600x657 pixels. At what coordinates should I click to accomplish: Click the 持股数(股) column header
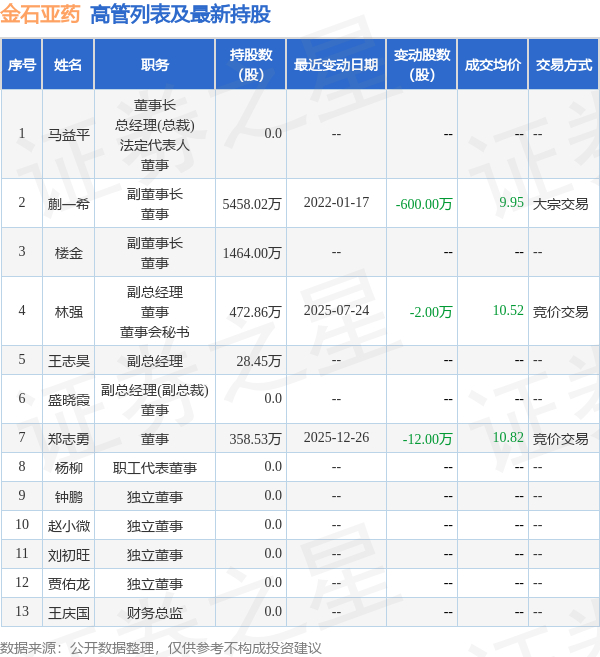point(251,65)
